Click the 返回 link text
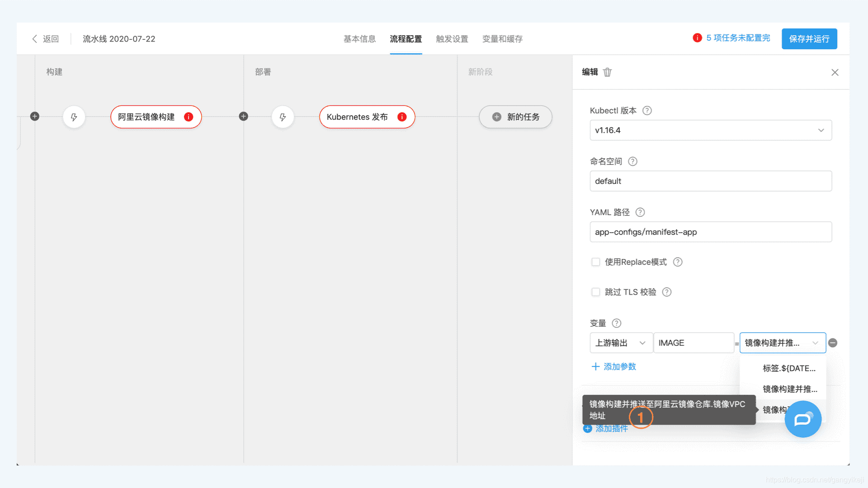868x488 pixels. (51, 39)
